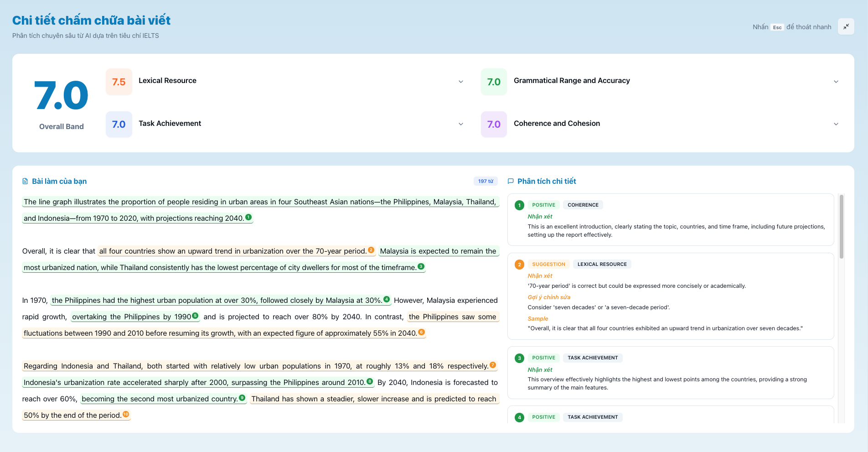Click the document icon beside 'Bài làm của bạn'
Viewport: 868px width, 452px height.
25,182
